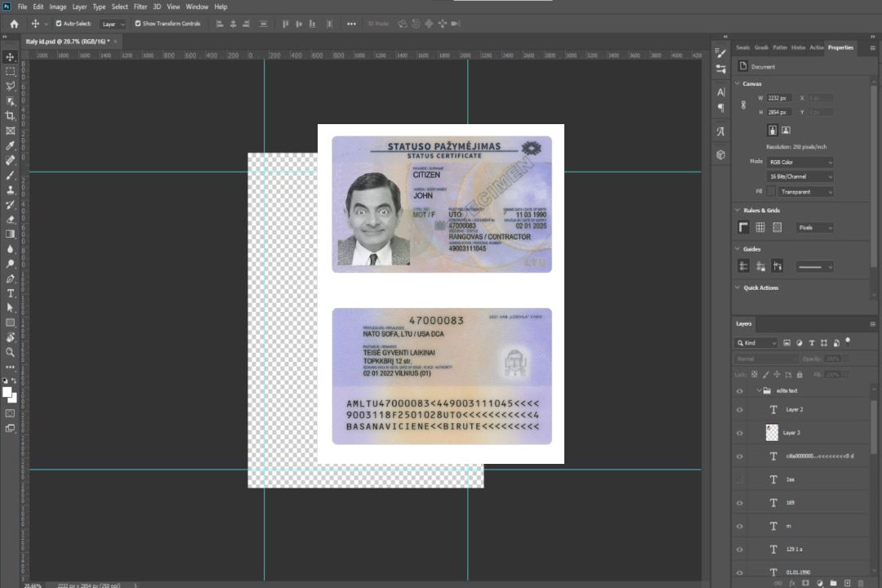Open the Filter menu

pos(140,7)
